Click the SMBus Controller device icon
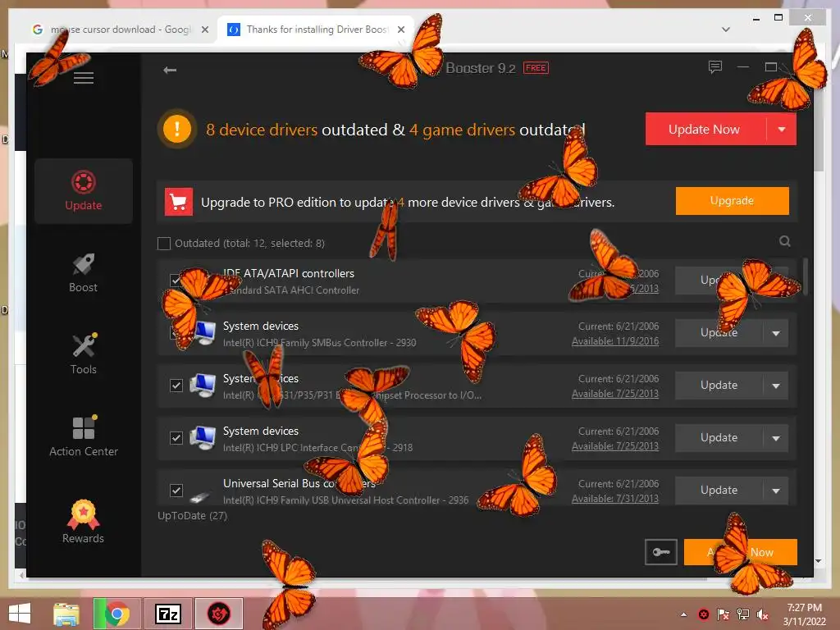 [204, 333]
